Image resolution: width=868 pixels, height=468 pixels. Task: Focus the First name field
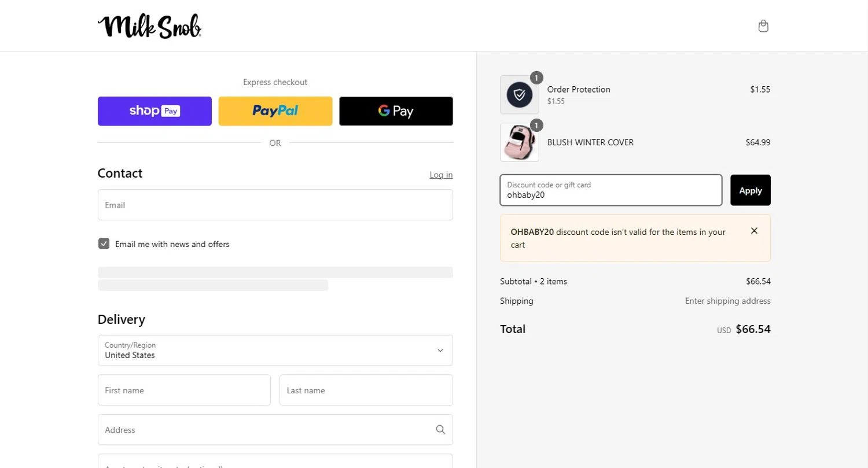point(184,390)
